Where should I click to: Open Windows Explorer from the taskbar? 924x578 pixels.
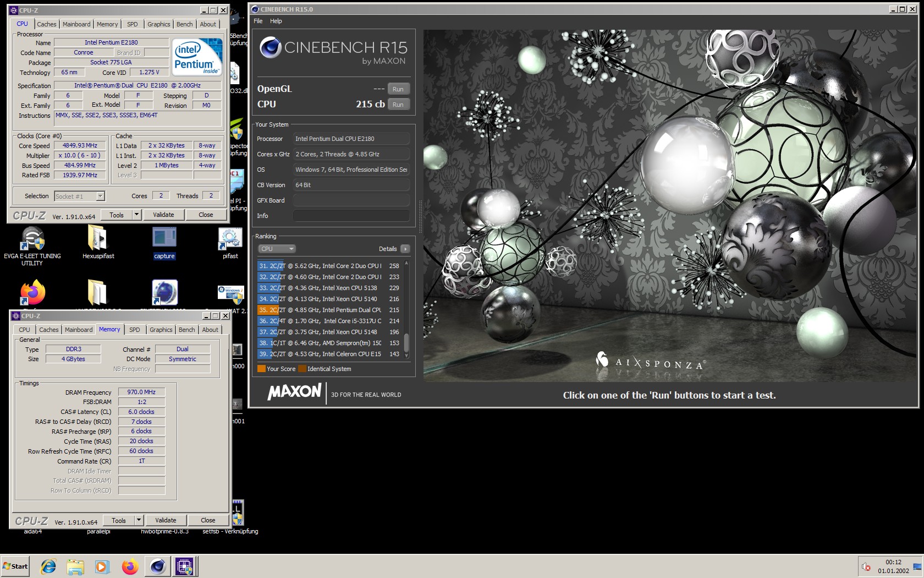point(75,566)
